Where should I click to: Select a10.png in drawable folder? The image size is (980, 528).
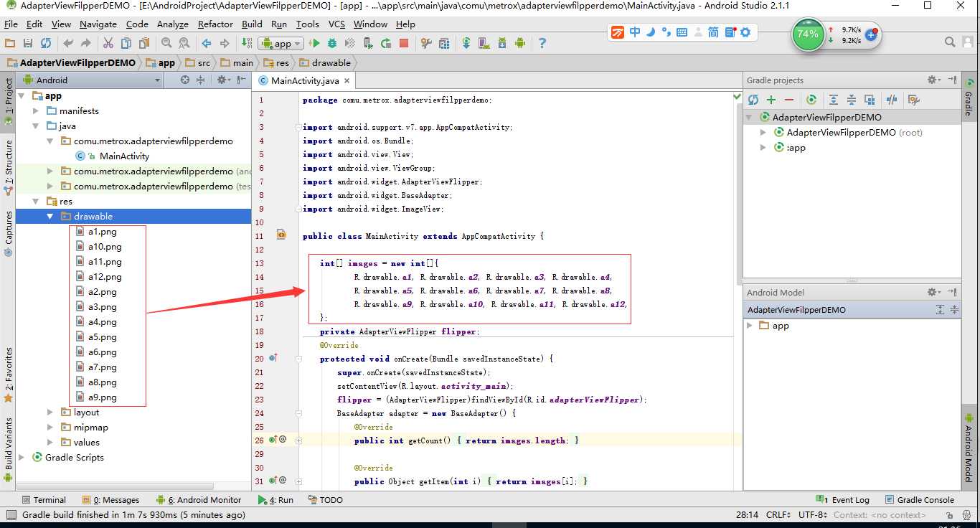coord(105,246)
